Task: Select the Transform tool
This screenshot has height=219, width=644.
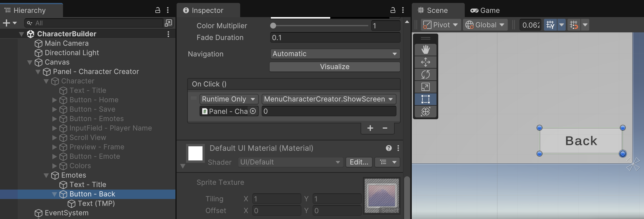Action: click(x=425, y=112)
